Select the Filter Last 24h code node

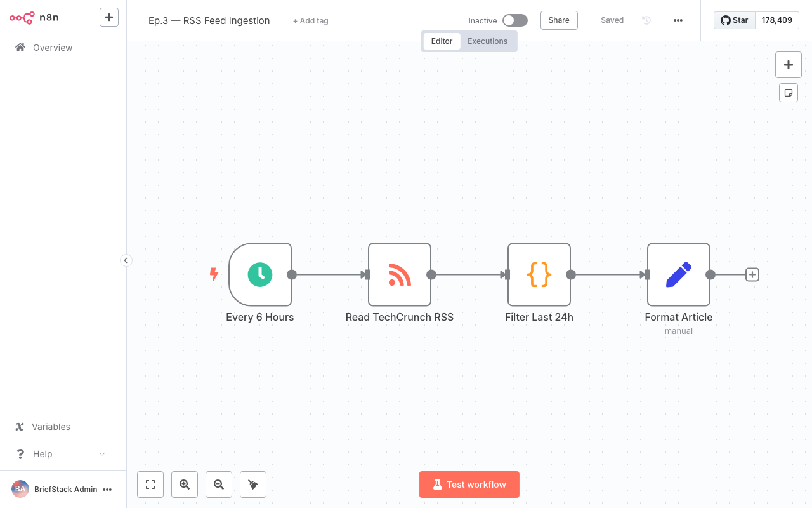coord(539,274)
